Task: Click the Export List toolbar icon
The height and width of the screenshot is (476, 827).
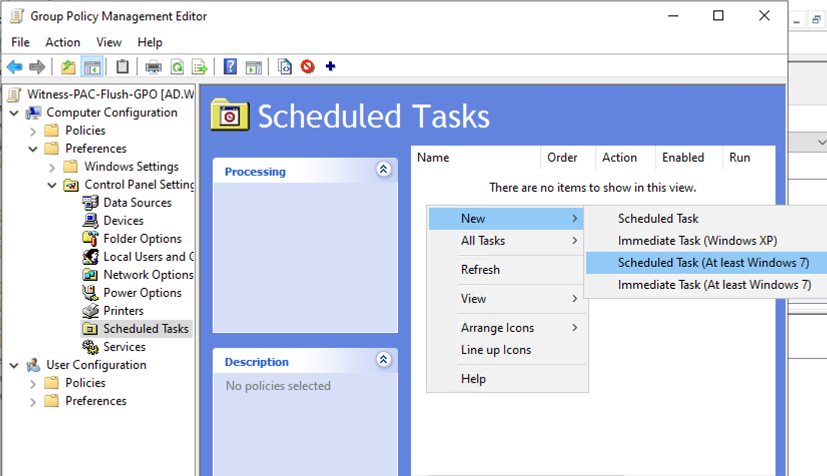Action: point(200,67)
